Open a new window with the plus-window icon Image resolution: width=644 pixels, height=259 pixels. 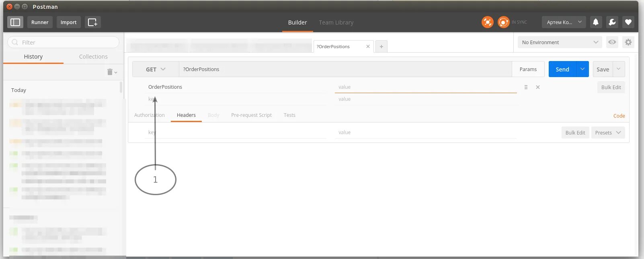click(92, 22)
